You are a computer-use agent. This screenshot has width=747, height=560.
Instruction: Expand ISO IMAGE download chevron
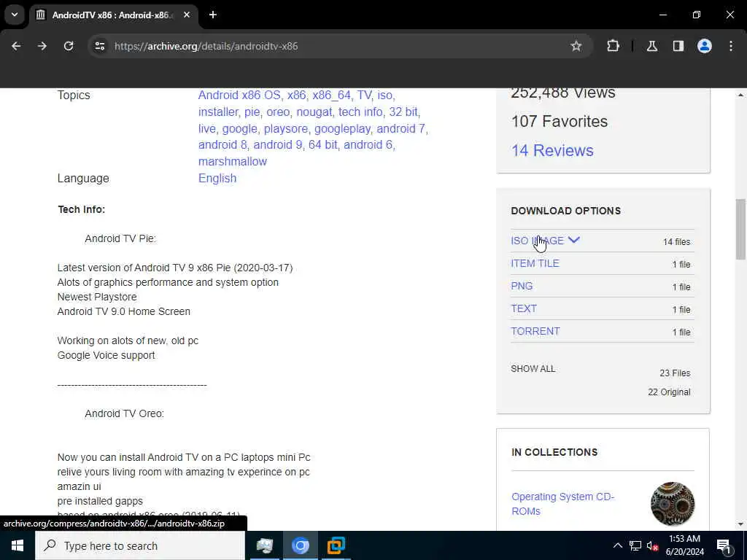pyautogui.click(x=574, y=240)
